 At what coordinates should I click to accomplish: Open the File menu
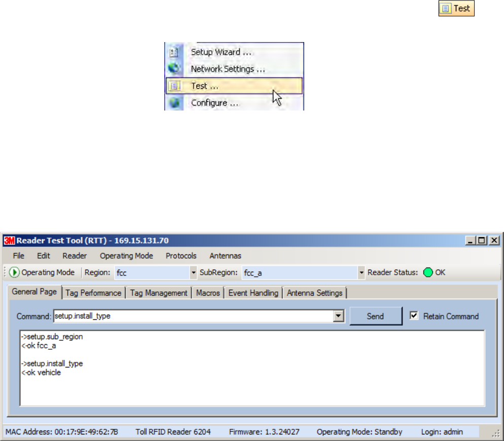pyautogui.click(x=18, y=256)
